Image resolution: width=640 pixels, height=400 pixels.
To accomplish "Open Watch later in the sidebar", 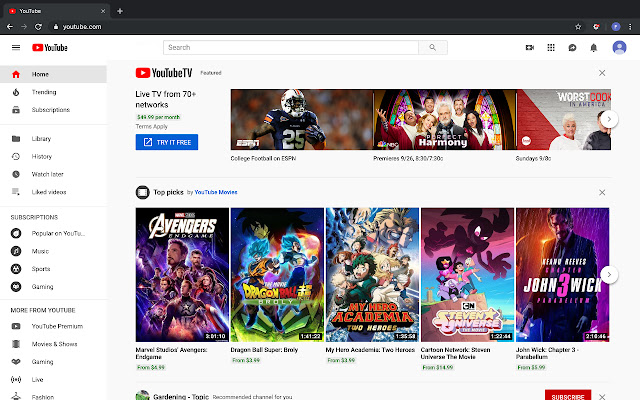I will click(53, 174).
